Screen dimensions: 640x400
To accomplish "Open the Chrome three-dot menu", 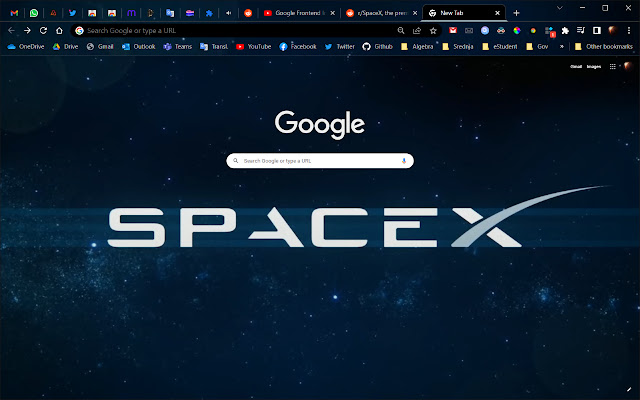I will click(x=629, y=31).
